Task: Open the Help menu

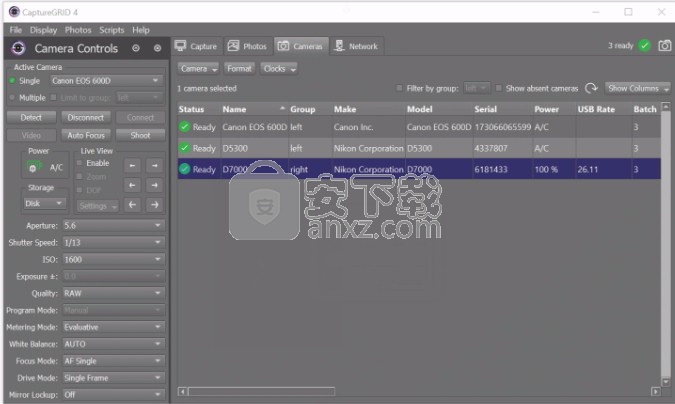Action: click(141, 30)
